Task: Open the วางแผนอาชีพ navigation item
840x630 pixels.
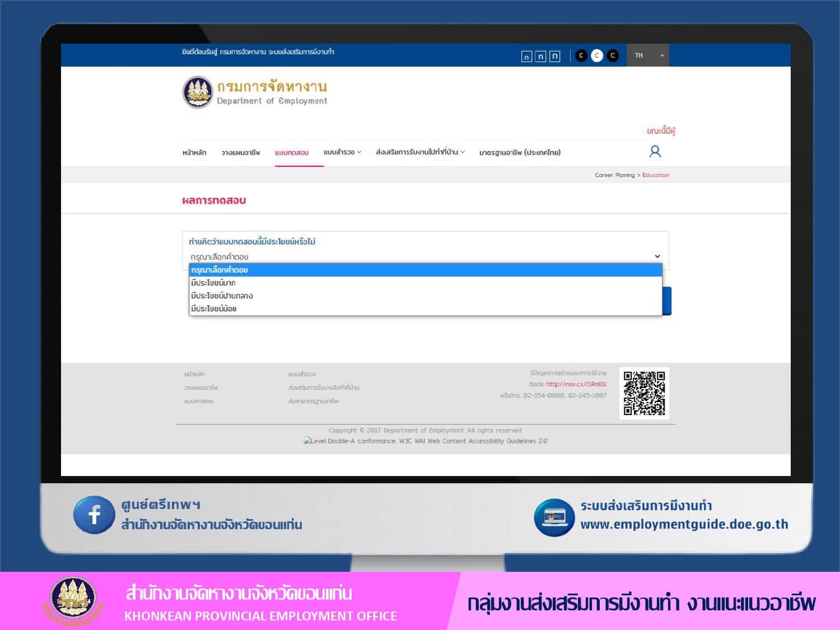Action: [x=241, y=152]
